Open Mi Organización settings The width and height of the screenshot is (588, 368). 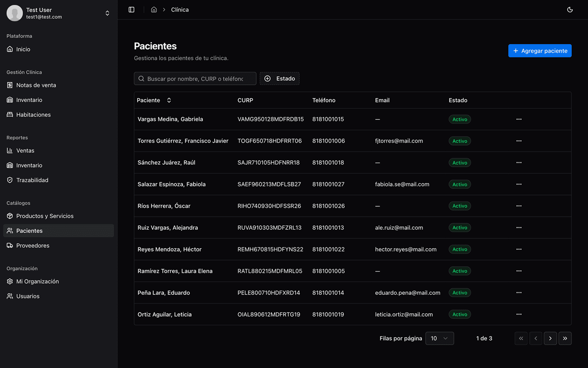[37, 281]
